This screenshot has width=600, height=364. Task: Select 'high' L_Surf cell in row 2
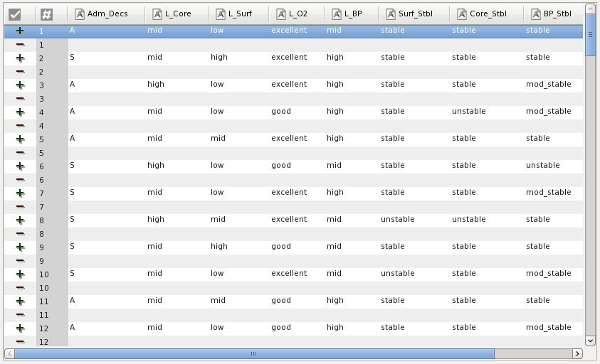(x=219, y=58)
